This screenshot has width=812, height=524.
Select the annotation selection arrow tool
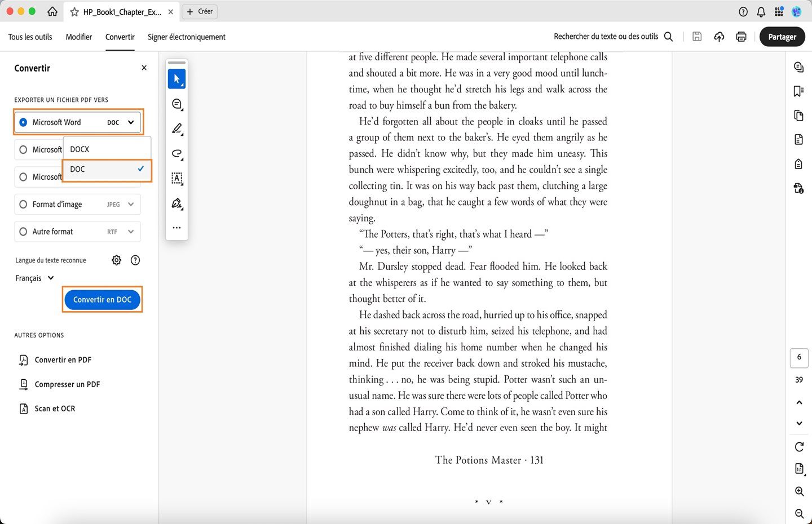(x=176, y=78)
